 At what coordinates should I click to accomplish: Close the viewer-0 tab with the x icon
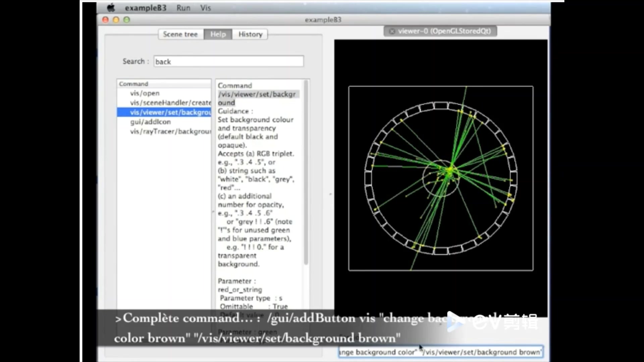392,31
